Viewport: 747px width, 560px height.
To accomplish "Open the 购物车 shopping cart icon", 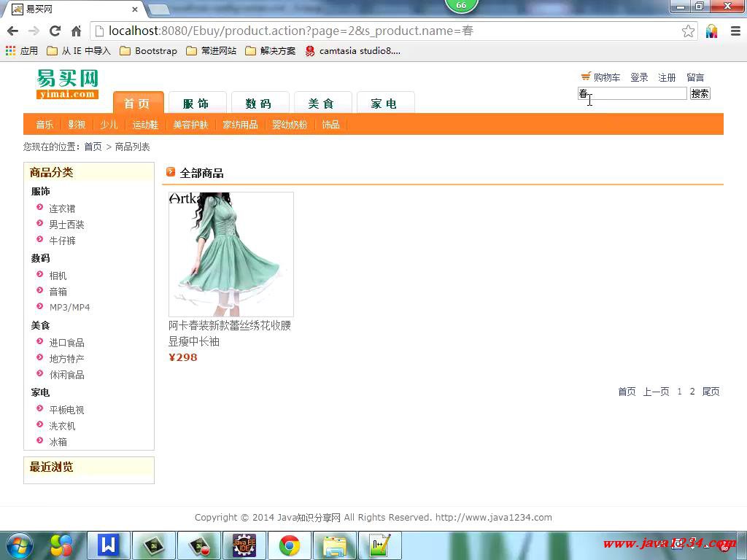I will point(586,77).
